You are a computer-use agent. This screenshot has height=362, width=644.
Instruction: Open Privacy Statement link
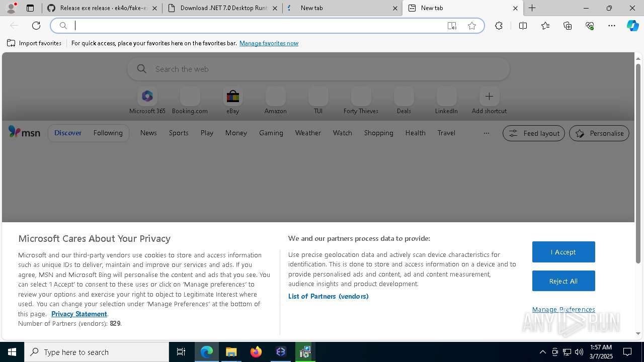pyautogui.click(x=79, y=314)
